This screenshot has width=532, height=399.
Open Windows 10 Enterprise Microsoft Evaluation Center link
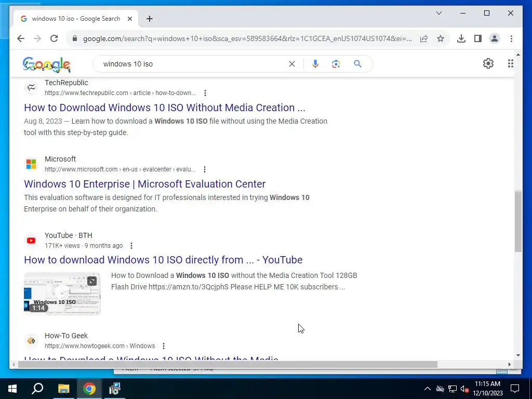coord(144,184)
